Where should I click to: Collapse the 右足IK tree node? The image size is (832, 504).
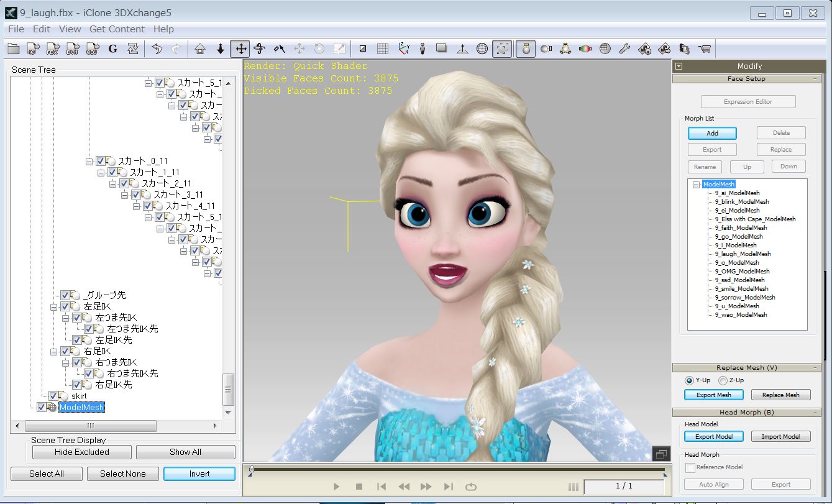[54, 352]
